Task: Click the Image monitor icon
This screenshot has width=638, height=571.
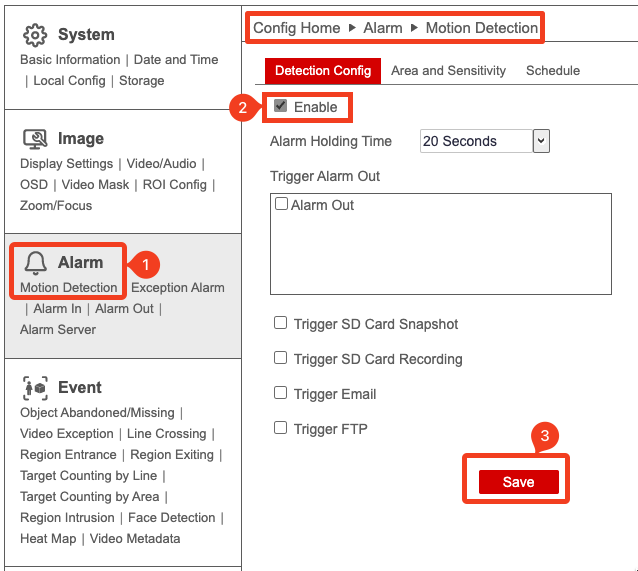Action: [x=35, y=139]
